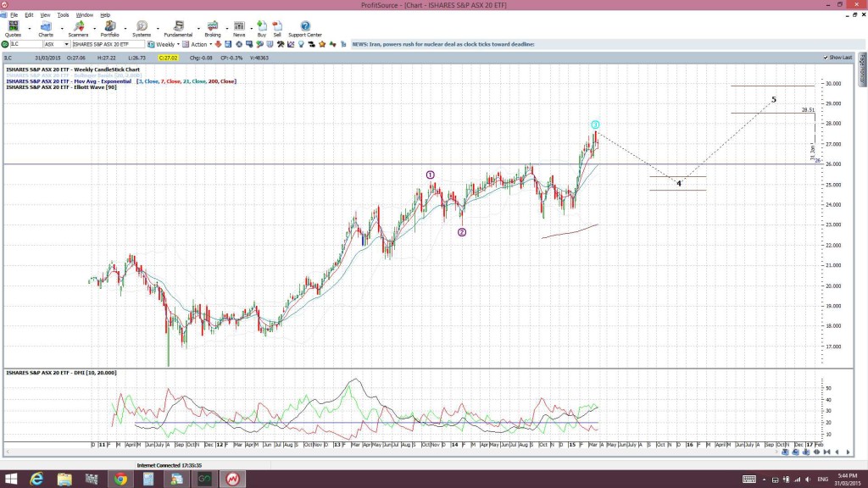Open the Help menu
868x488 pixels.
pos(105,15)
